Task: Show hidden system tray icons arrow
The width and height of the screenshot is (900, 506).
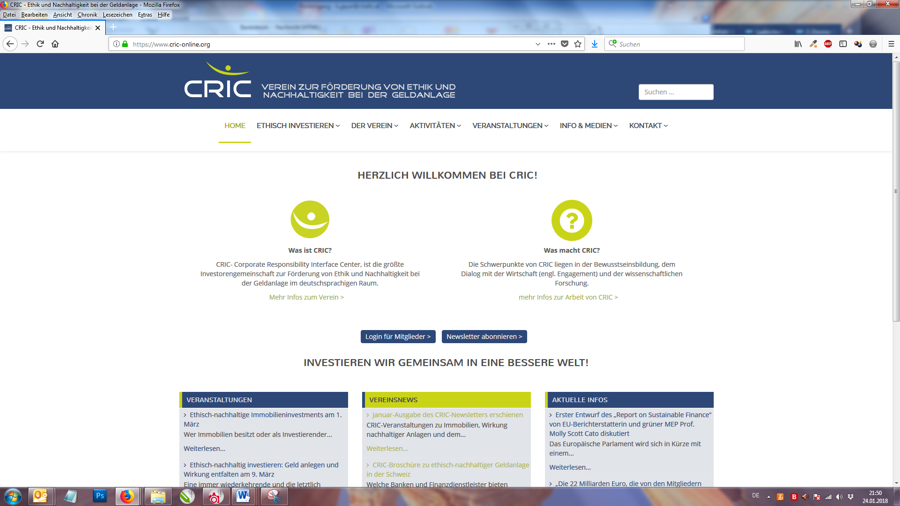Action: [769, 497]
